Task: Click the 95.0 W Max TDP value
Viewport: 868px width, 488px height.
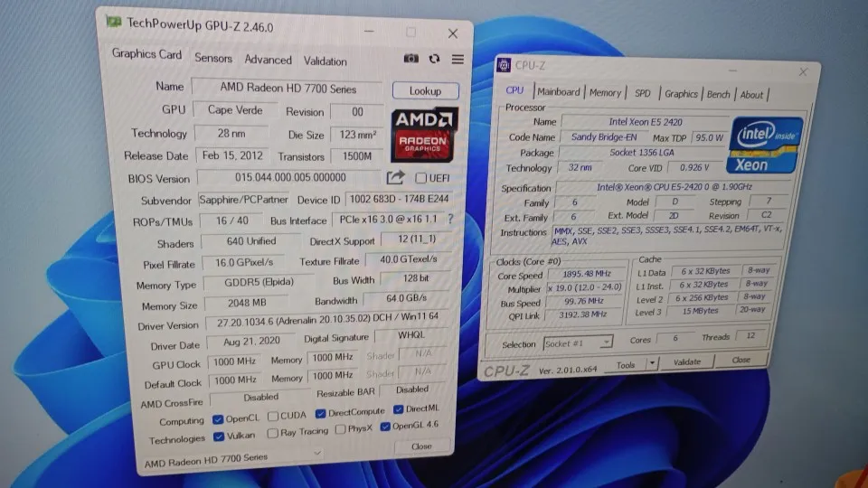Action: (x=709, y=137)
